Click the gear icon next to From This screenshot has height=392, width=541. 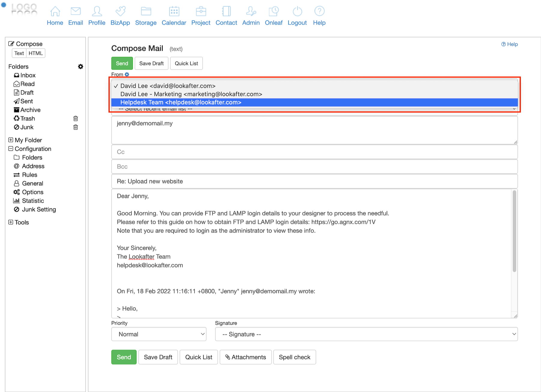pyautogui.click(x=127, y=74)
